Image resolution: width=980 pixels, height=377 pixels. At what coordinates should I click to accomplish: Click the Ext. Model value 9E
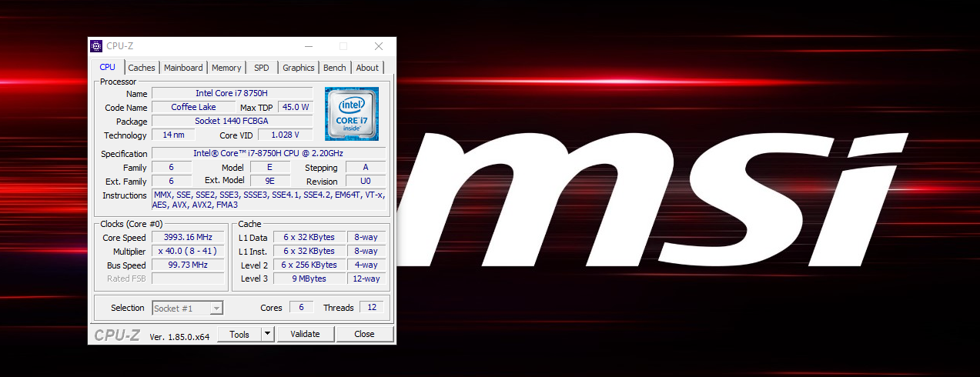[x=269, y=181]
